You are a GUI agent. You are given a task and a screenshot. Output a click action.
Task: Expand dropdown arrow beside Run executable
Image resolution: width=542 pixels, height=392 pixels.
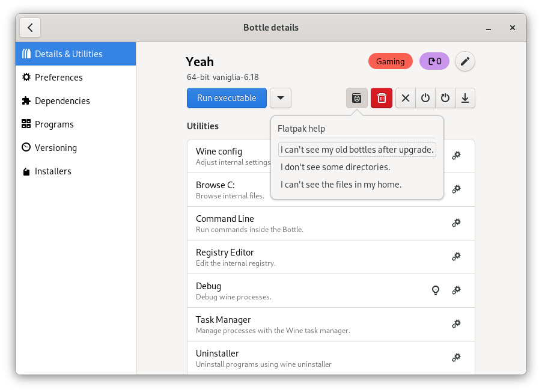pyautogui.click(x=281, y=98)
